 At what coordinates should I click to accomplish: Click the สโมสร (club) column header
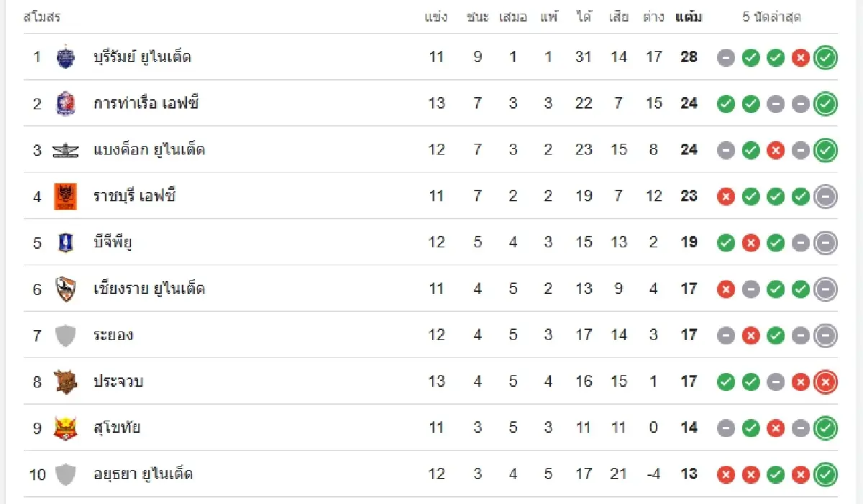click(x=42, y=17)
